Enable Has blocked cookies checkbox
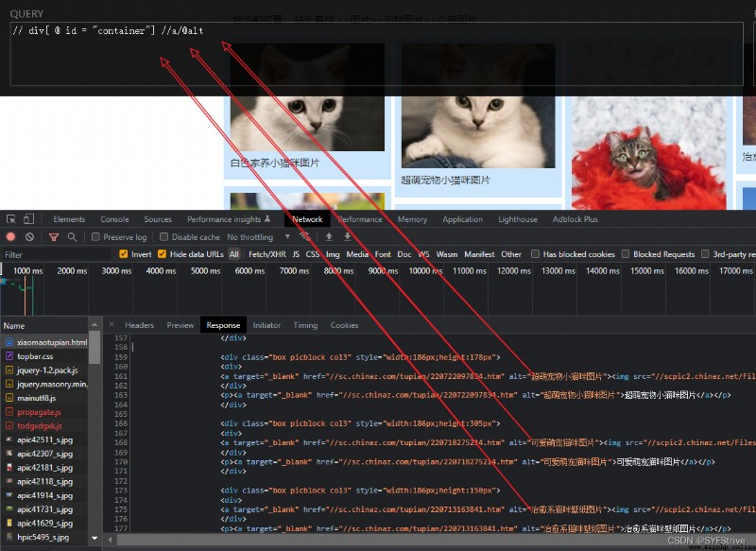The image size is (756, 551). pos(535,254)
